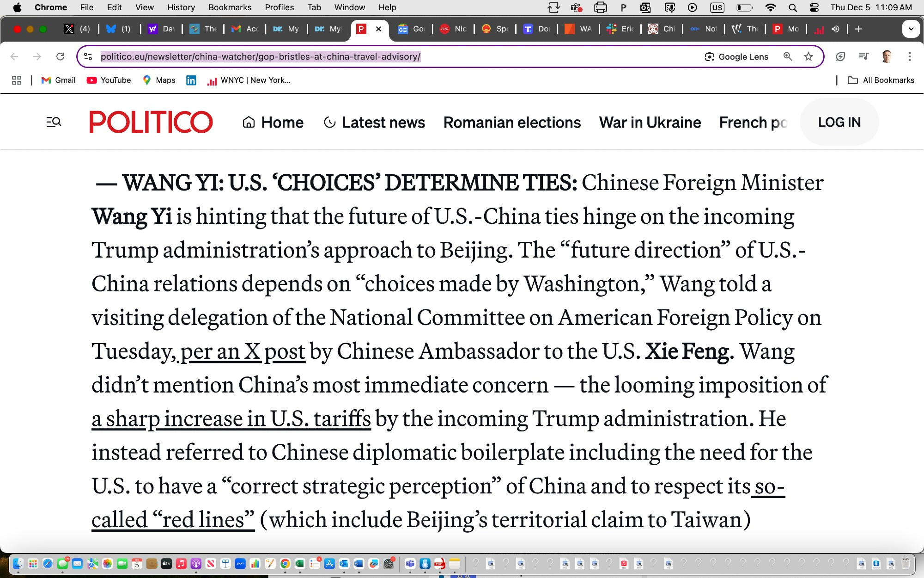The height and width of the screenshot is (578, 924).
Task: Click the LOG IN button
Action: click(x=839, y=122)
